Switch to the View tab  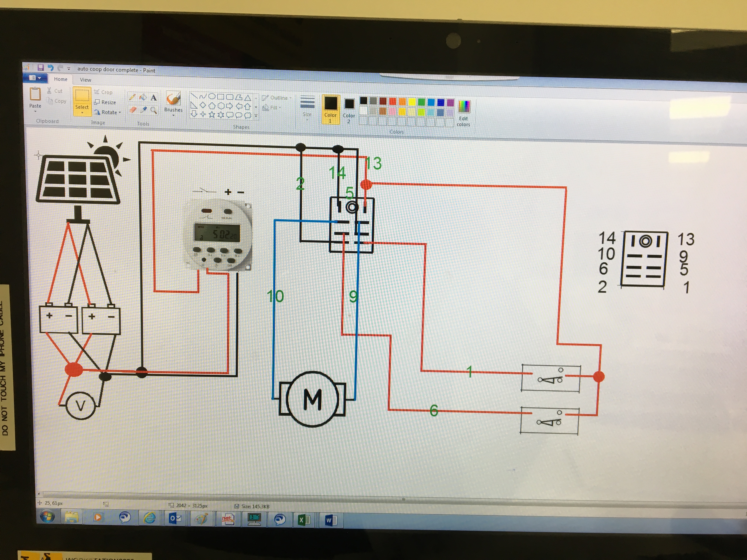pos(85,80)
